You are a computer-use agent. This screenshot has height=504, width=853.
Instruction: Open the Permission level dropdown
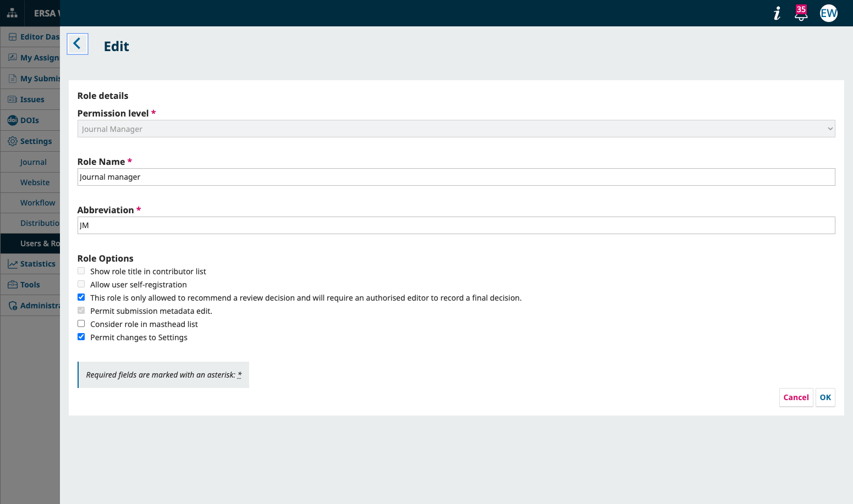point(456,129)
